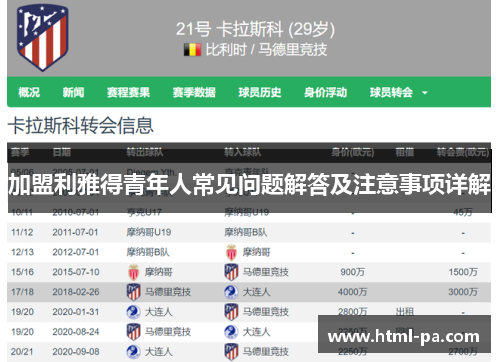
Task: Click Monaco crest in the 12/13 row
Action: [231, 252]
